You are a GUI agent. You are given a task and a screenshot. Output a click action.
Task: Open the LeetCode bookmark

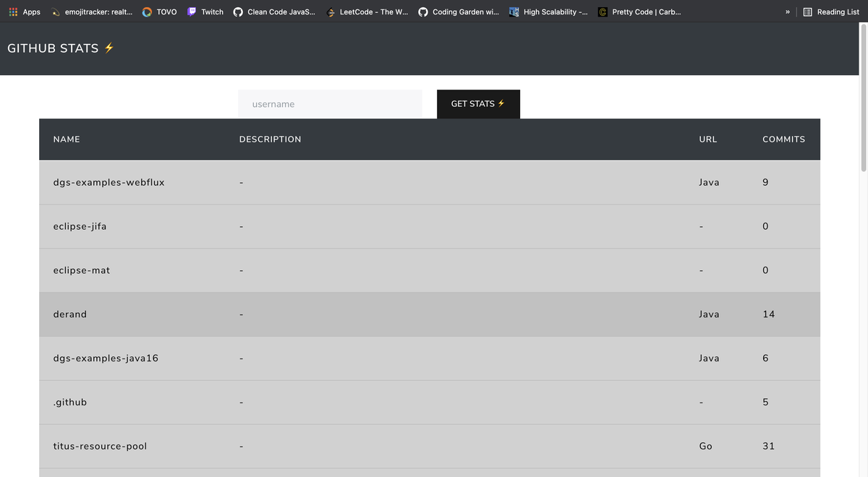pyautogui.click(x=367, y=12)
